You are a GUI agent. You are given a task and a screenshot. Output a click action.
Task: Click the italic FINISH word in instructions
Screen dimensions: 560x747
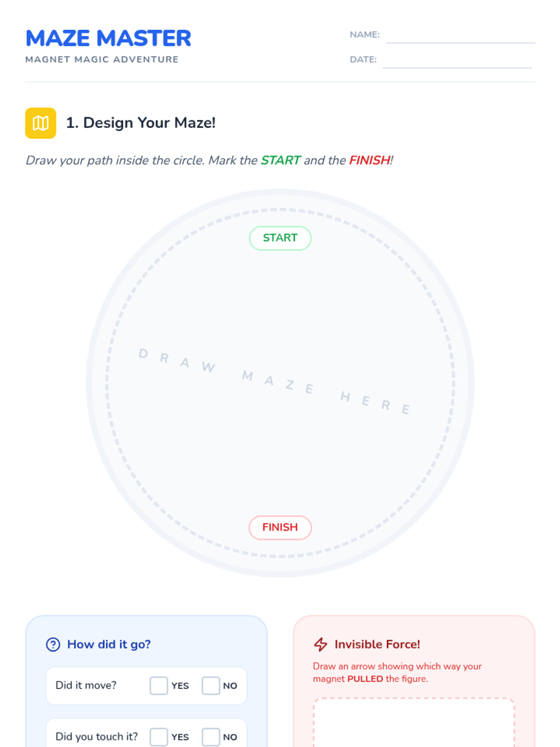point(370,160)
